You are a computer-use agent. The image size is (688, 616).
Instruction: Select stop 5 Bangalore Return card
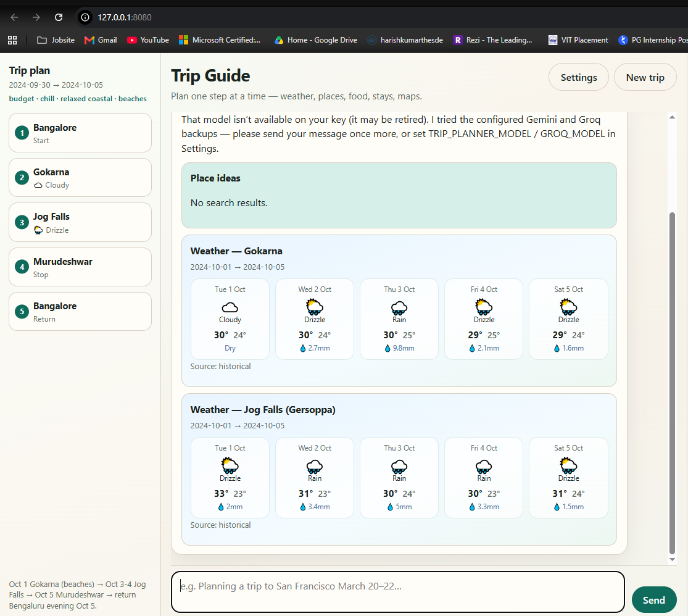(x=80, y=311)
